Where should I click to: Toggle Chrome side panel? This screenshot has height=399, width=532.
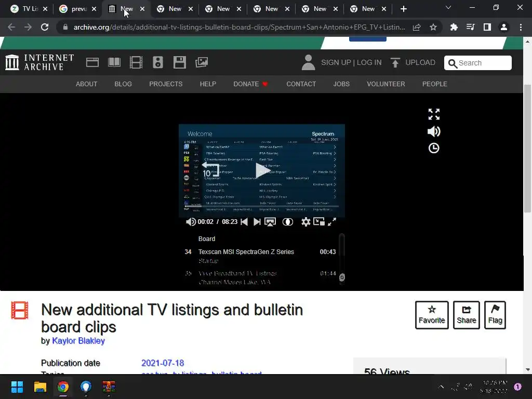point(487,27)
